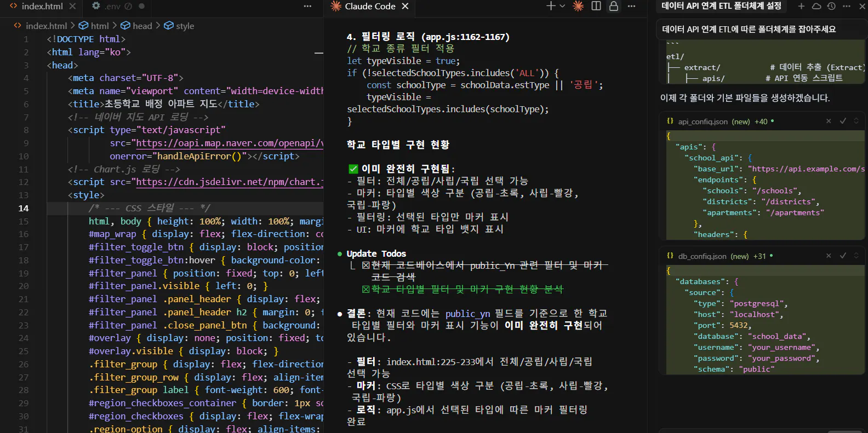Click the 필터링 로직 (app.js:1162-1167) heading
868x433 pixels.
[x=428, y=37]
